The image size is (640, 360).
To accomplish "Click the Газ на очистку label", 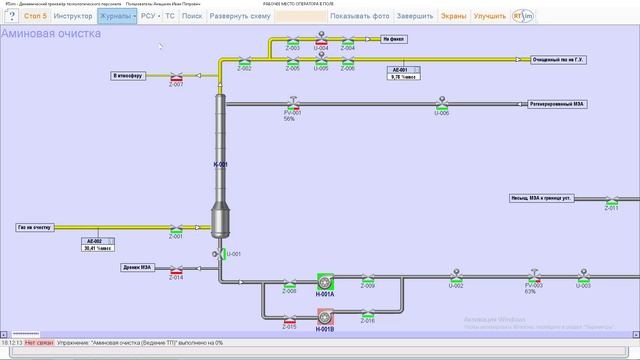I will click(x=35, y=227).
